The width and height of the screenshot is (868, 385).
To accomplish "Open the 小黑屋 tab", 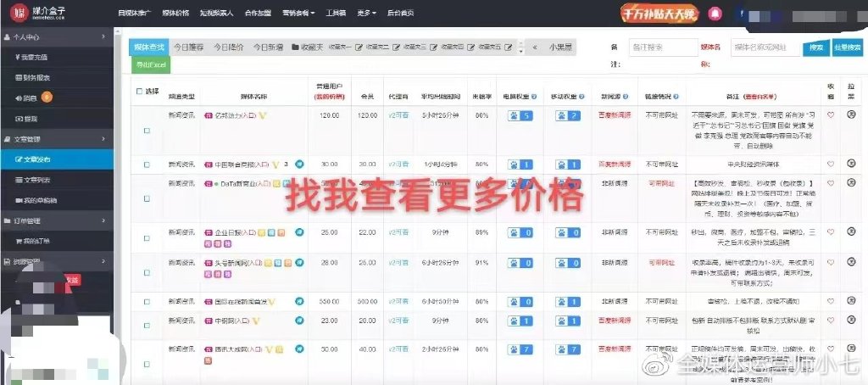I will (x=560, y=47).
